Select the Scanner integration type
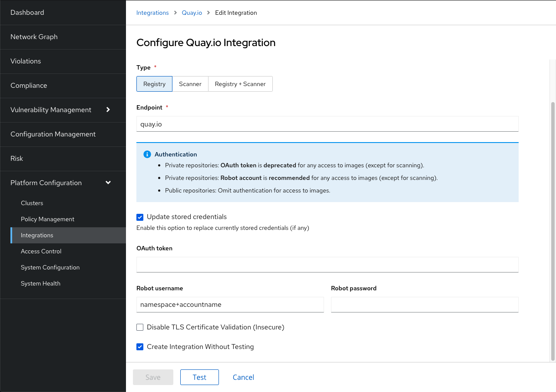The height and width of the screenshot is (392, 556). click(190, 83)
